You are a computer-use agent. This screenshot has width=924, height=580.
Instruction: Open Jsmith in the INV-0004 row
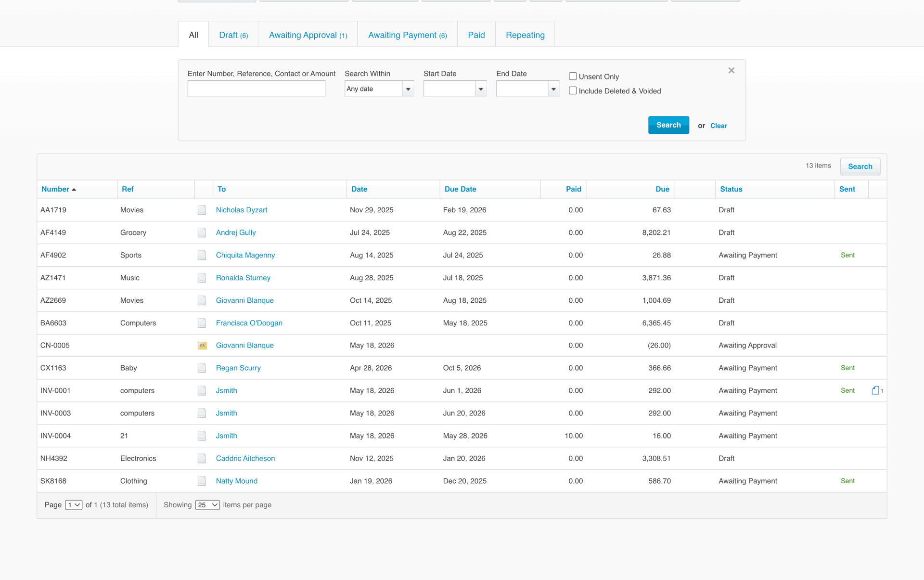(226, 436)
